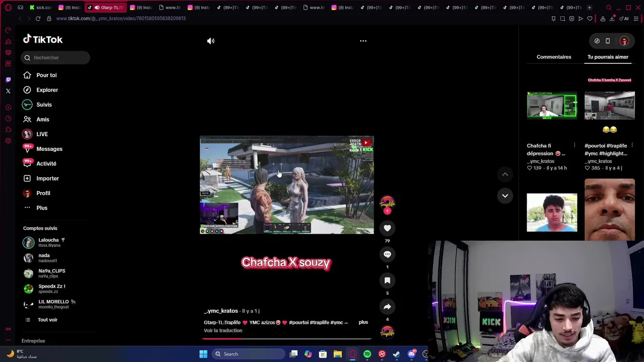Open the X icon in the Opera sidebar
This screenshot has height=362, width=644.
[8, 91]
